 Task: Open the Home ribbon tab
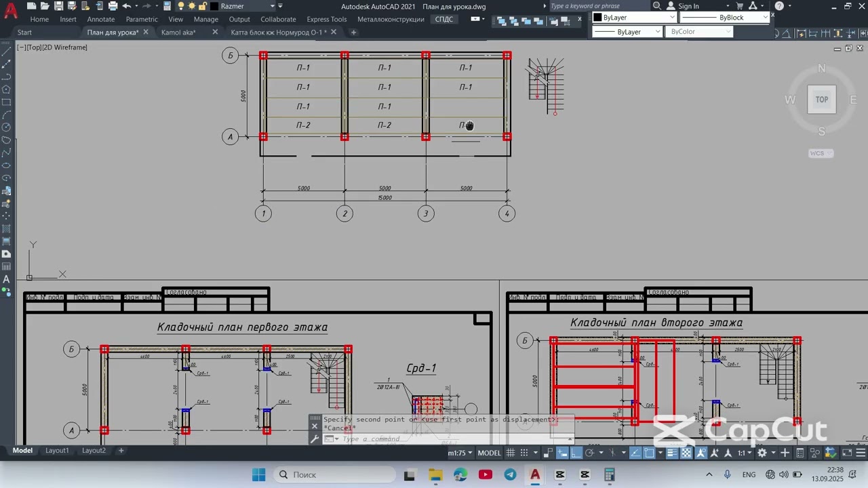pos(39,19)
